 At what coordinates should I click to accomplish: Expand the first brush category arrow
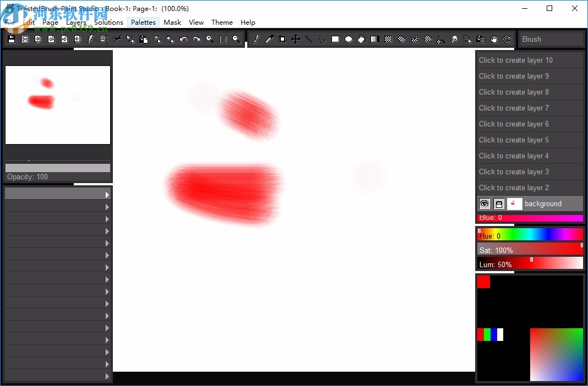point(108,194)
